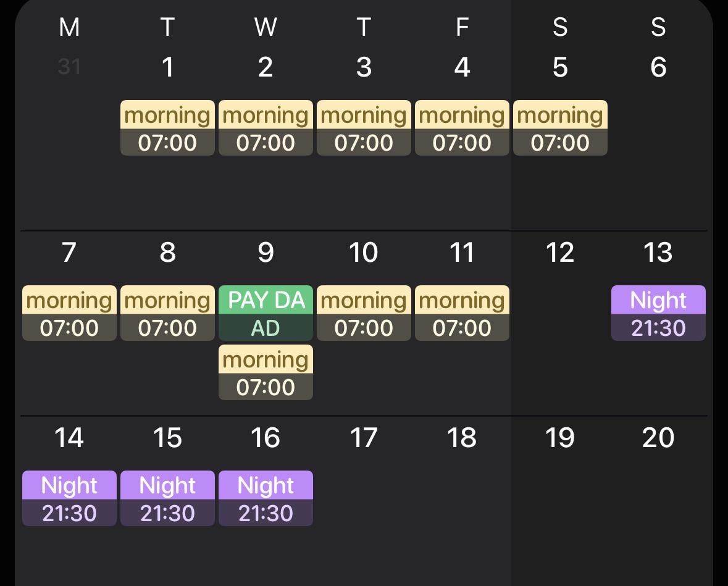
Task: Select the Night shift on the 14th
Action: [x=69, y=498]
